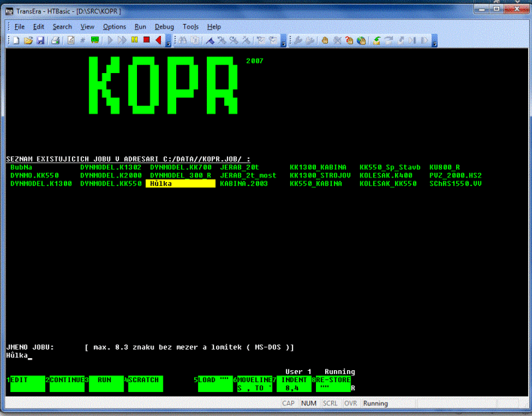Screen dimensions: 532x416
Task: Click the red left-pointing triangle icon
Action: [158, 41]
